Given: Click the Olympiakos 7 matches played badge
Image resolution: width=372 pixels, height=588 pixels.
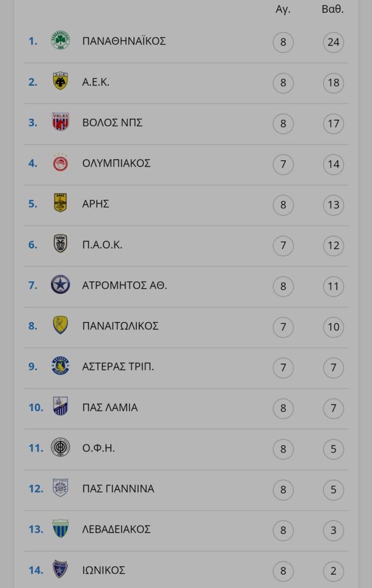Looking at the screenshot, I should point(283,164).
